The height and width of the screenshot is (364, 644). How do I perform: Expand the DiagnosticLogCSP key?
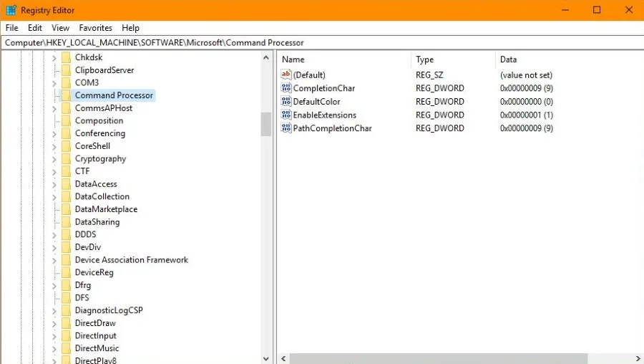(x=54, y=312)
